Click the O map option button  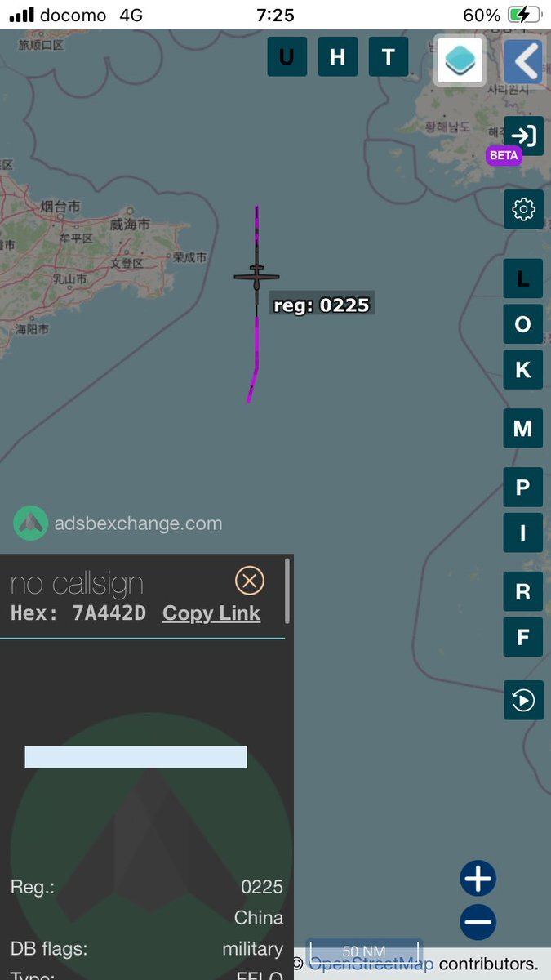point(523,324)
